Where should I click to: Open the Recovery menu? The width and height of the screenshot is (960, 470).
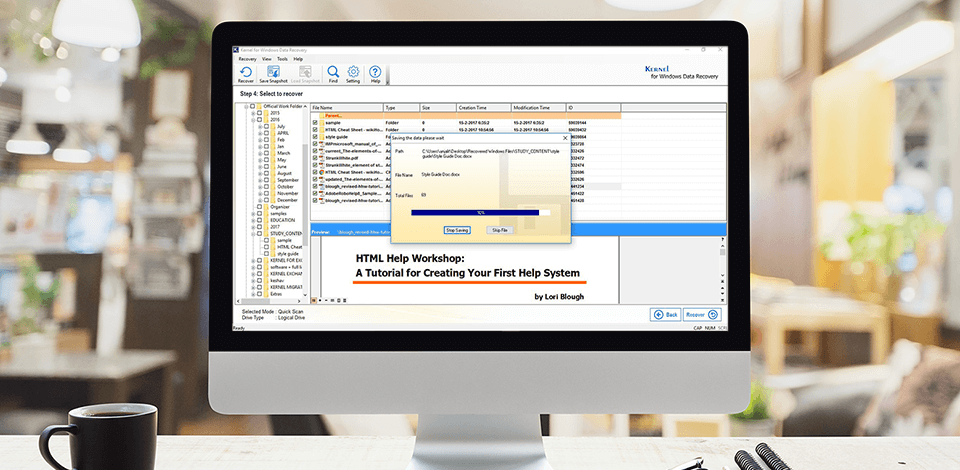tap(247, 59)
